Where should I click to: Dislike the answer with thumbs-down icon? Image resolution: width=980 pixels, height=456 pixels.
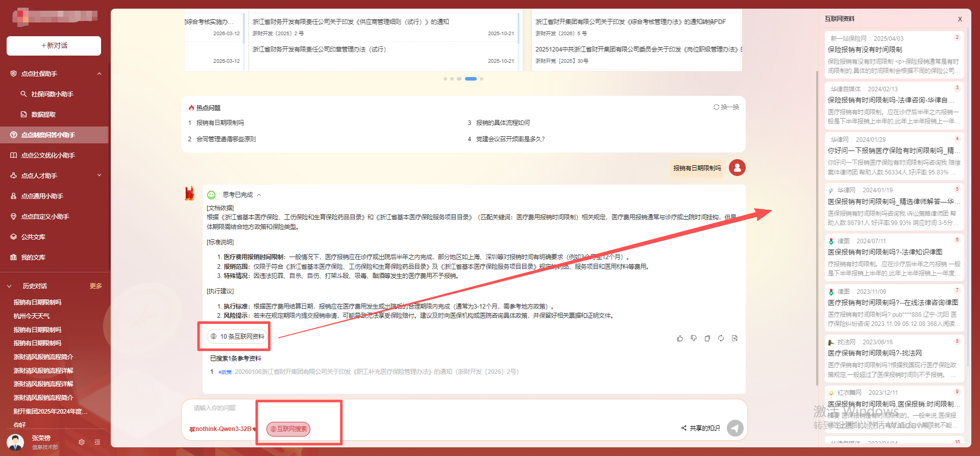click(694, 338)
